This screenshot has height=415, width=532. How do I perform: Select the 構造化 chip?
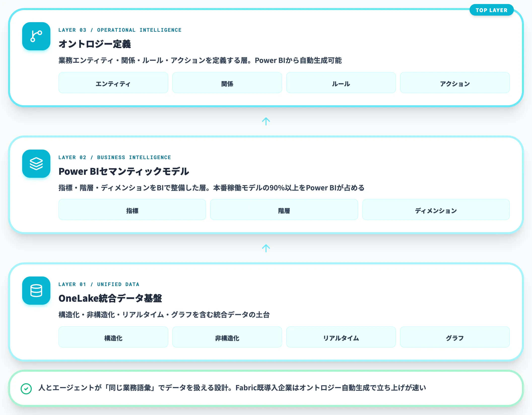point(113,337)
